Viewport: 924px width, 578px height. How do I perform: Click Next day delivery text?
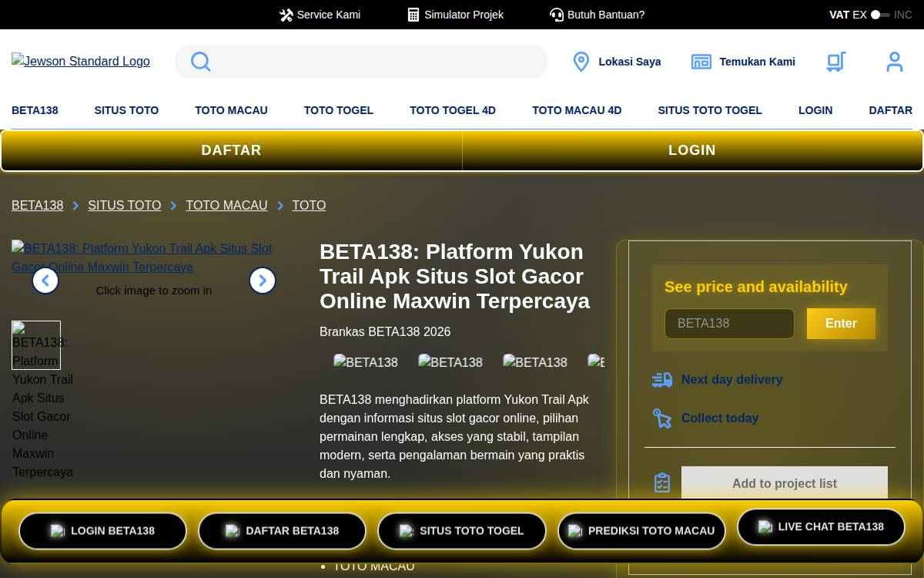click(731, 379)
